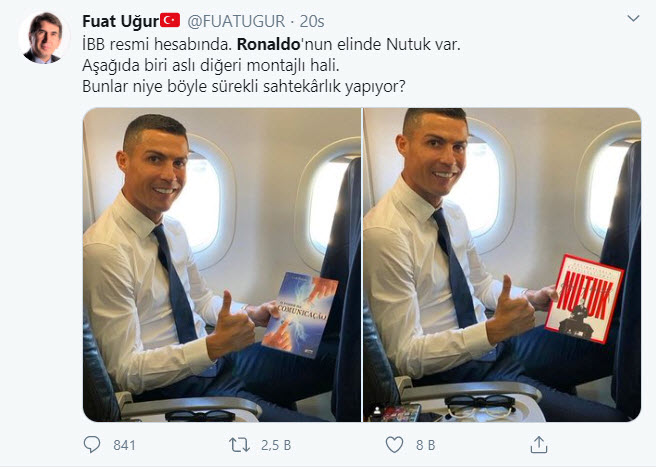Click the Turkish flag emoji
Viewport: 656px width, 470px height.
(170, 20)
